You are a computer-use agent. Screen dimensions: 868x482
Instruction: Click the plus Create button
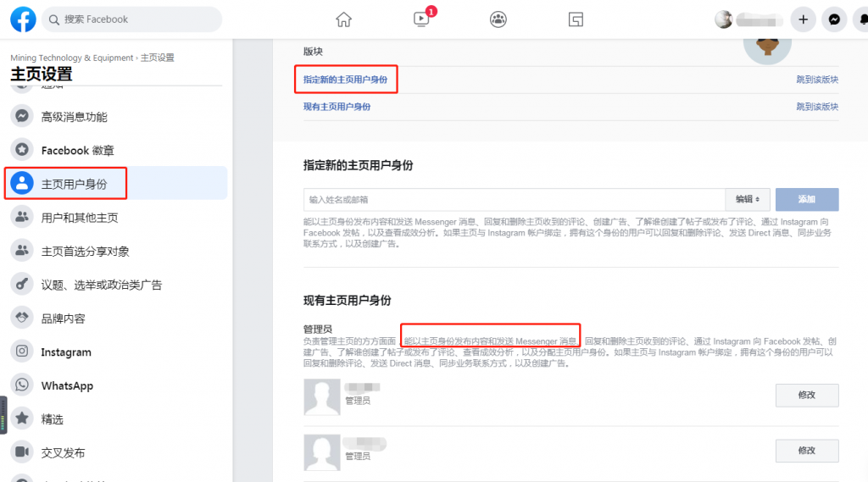click(x=804, y=19)
